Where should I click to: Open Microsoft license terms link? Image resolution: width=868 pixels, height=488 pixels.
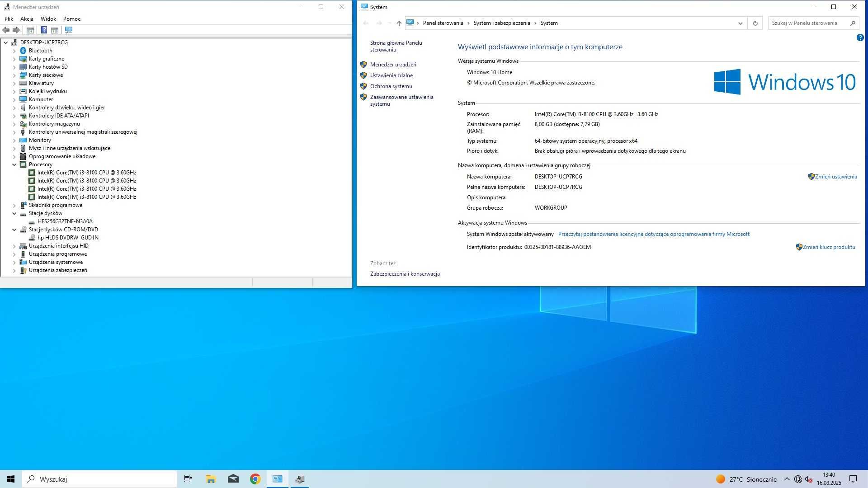[x=654, y=234]
